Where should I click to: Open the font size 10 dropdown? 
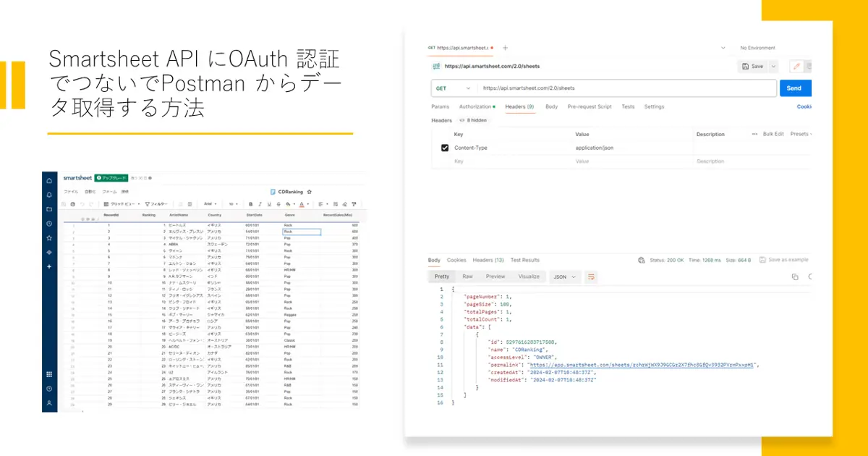coord(233,204)
